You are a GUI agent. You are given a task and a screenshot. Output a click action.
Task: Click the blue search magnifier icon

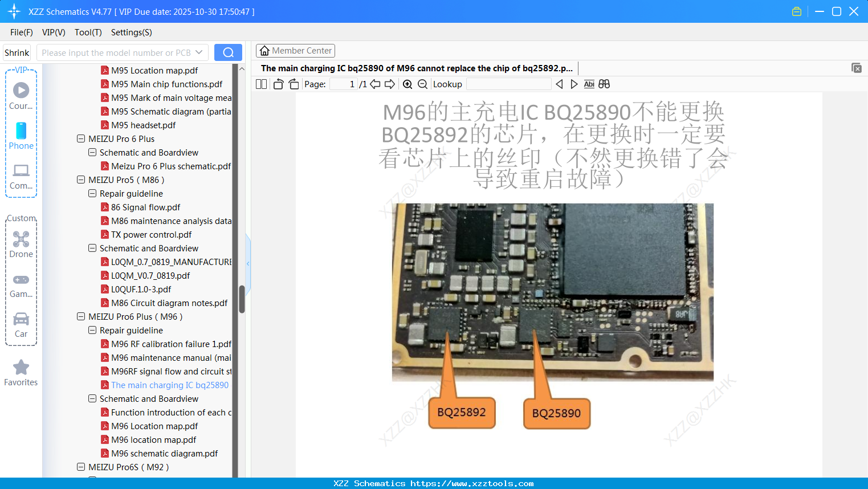pyautogui.click(x=228, y=52)
